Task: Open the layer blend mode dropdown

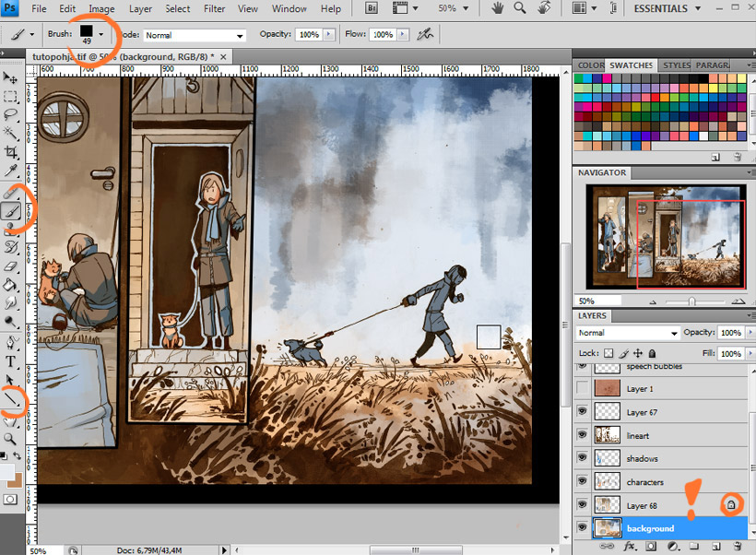Action: coord(627,333)
